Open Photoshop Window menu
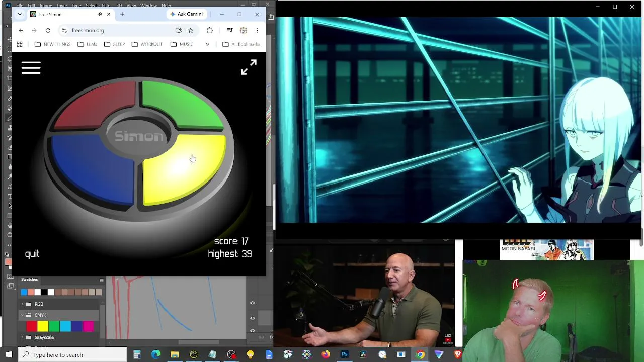Screen dimensions: 644x362 148,5
